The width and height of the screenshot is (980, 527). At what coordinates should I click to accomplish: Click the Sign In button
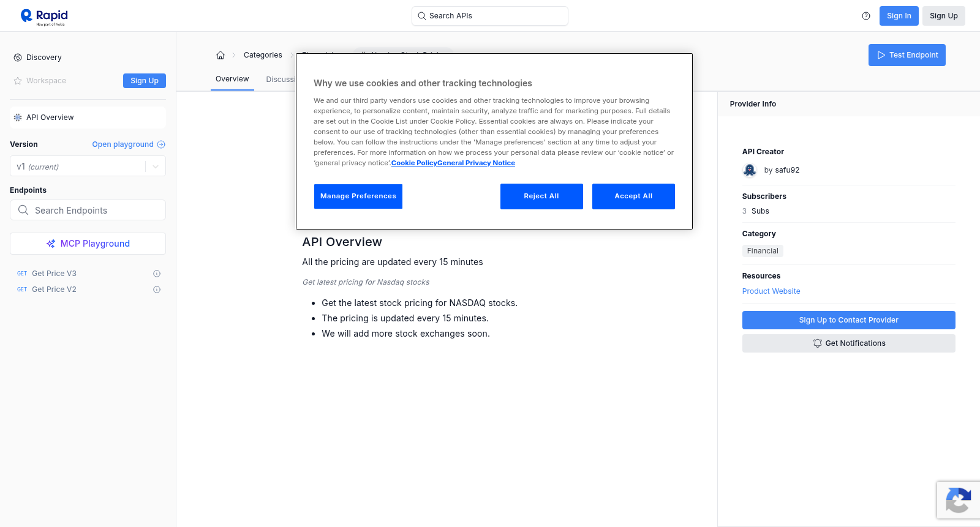[899, 16]
